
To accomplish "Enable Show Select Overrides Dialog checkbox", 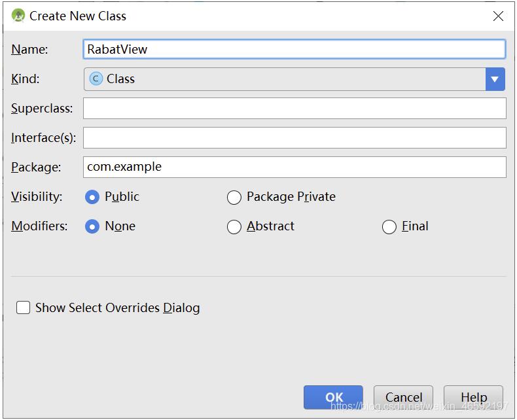I will tap(24, 307).
